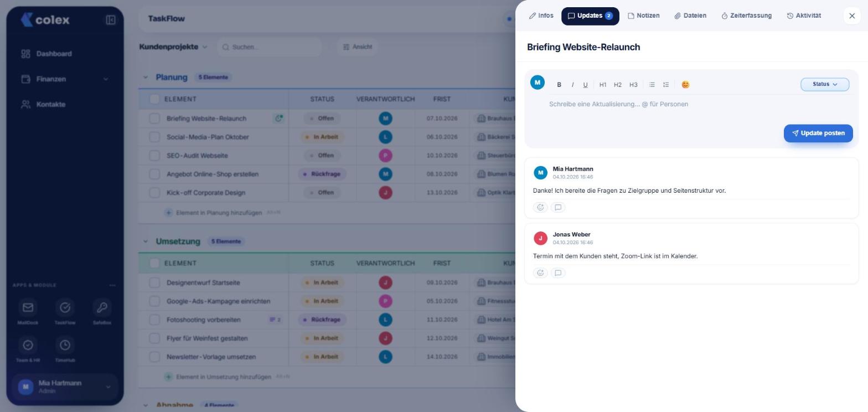Apply italic formatting in update editor

coord(572,85)
